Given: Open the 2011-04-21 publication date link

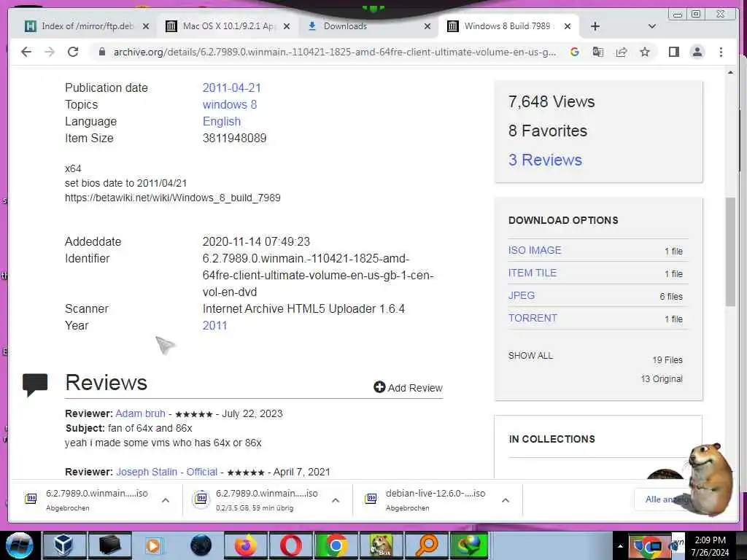Looking at the screenshot, I should (x=231, y=88).
